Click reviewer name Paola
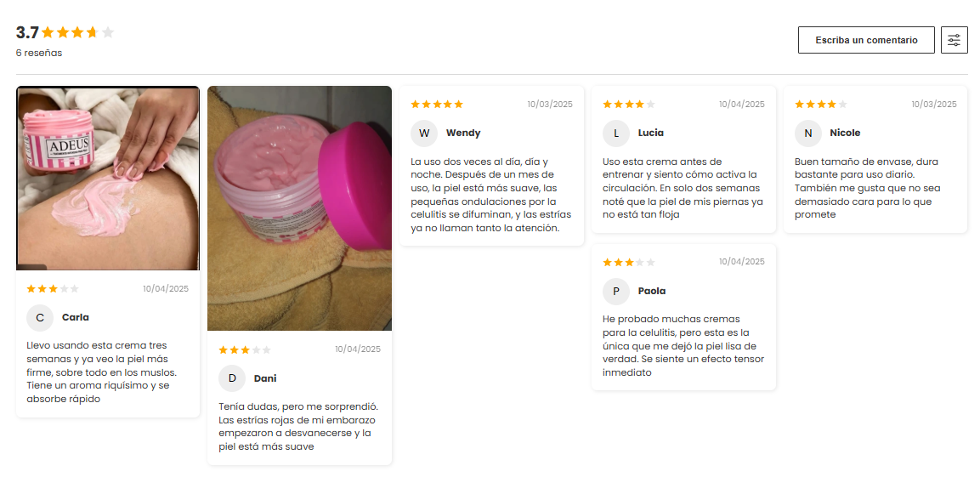The width and height of the screenshot is (980, 494). (x=651, y=291)
